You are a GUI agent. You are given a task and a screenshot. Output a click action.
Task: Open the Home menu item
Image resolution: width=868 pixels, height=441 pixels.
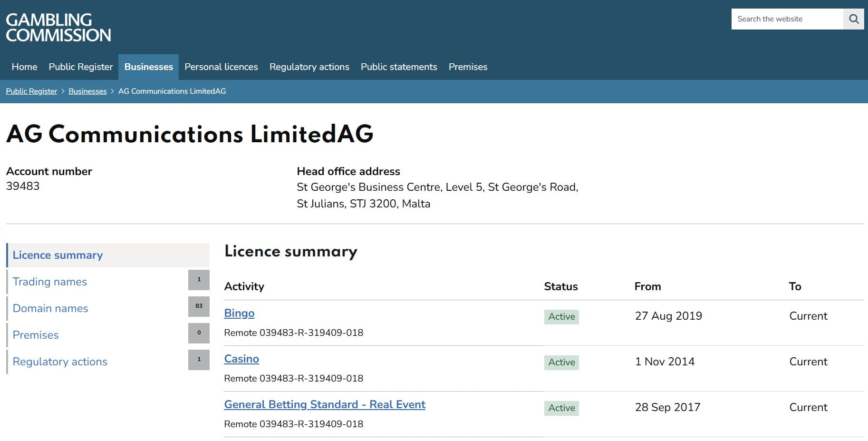coord(24,67)
